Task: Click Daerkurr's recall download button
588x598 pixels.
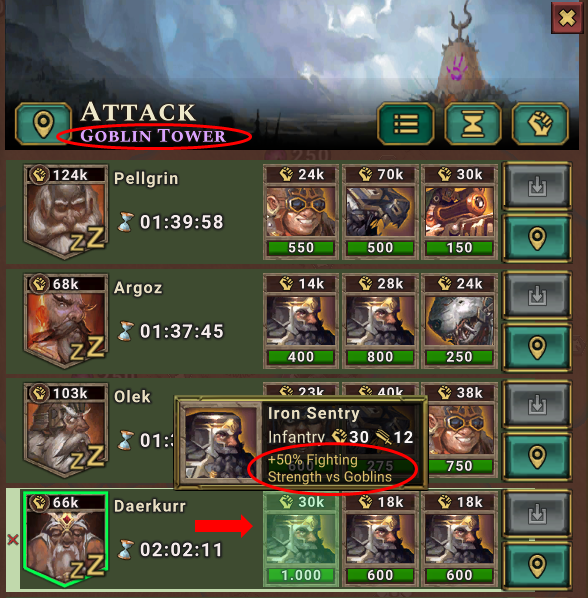Action: tap(537, 514)
